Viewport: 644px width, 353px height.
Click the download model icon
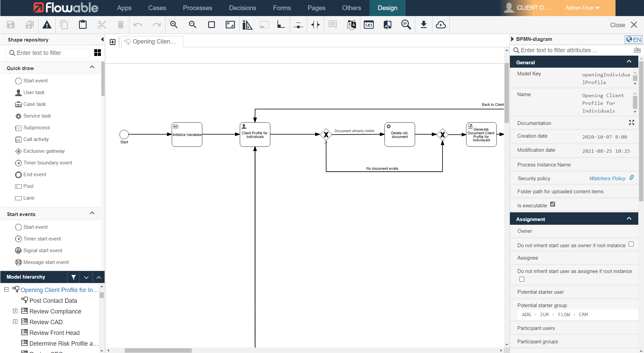[424, 24]
